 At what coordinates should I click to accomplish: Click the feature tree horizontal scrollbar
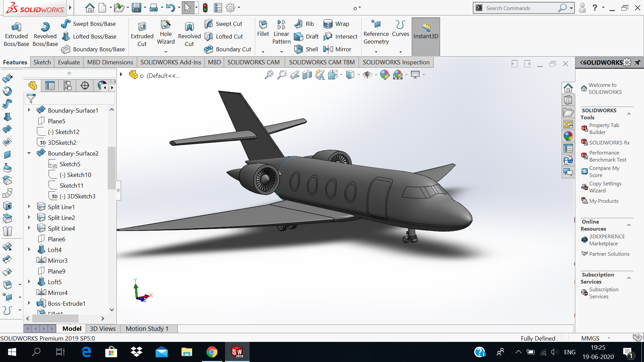coord(55,318)
